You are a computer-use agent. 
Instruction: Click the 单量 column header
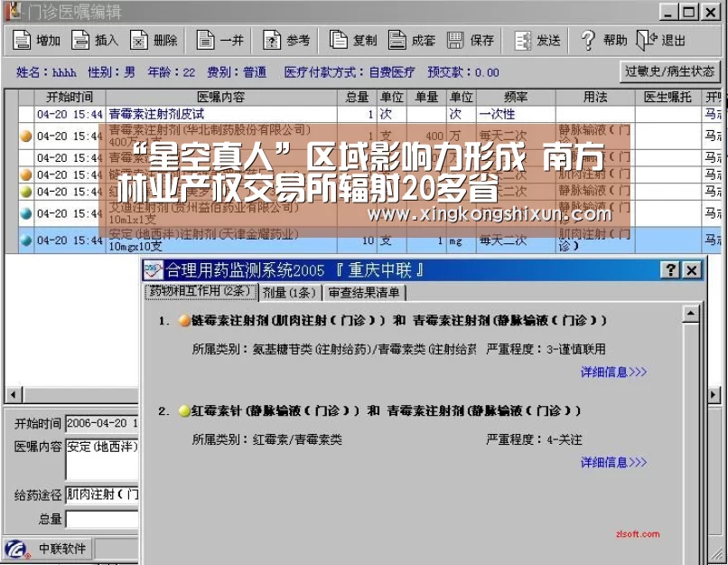tap(426, 97)
